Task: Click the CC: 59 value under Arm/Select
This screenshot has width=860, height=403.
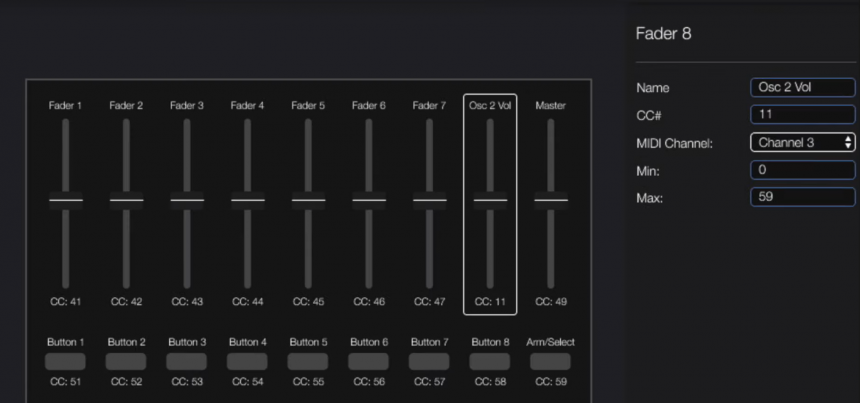Action: [551, 382]
